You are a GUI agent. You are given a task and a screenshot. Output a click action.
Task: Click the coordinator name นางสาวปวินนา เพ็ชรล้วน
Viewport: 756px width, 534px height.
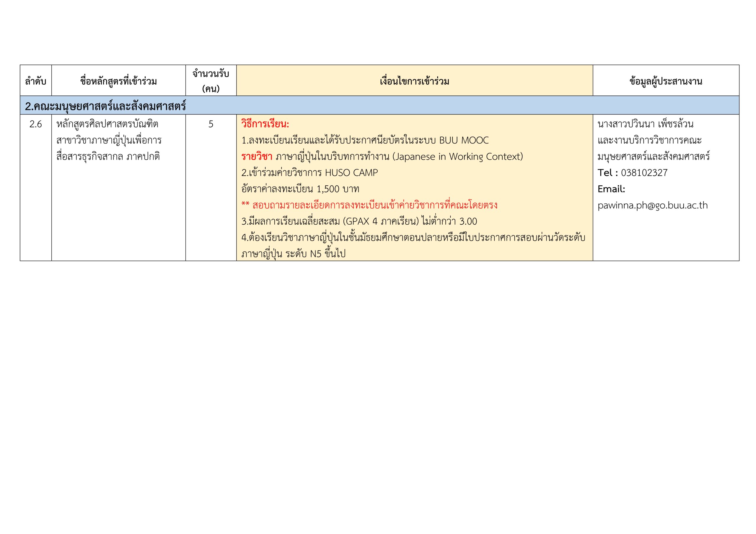click(645, 124)
